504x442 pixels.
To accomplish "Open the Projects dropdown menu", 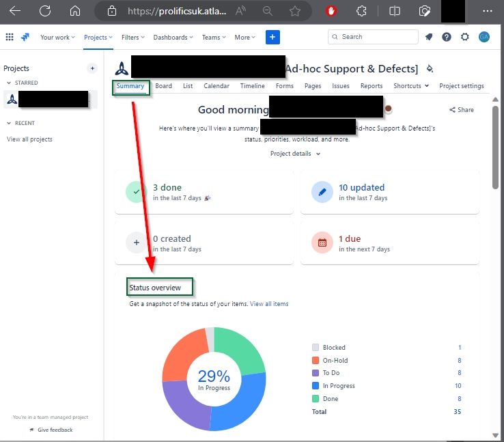I will coord(98,38).
